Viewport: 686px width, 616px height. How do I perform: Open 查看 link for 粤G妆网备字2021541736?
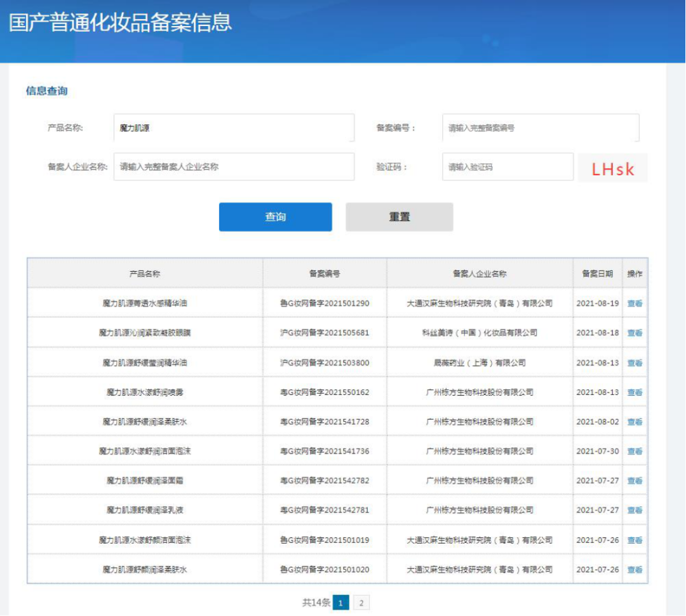[x=635, y=452]
